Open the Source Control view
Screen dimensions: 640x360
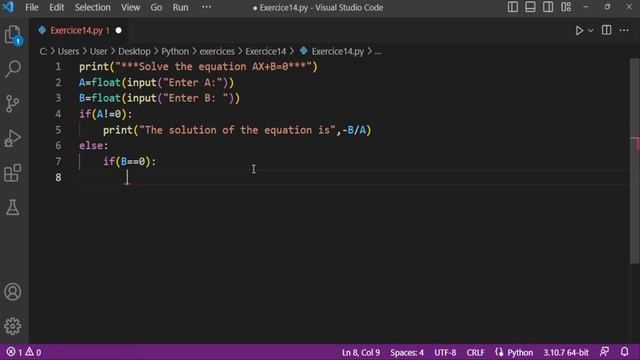13,103
